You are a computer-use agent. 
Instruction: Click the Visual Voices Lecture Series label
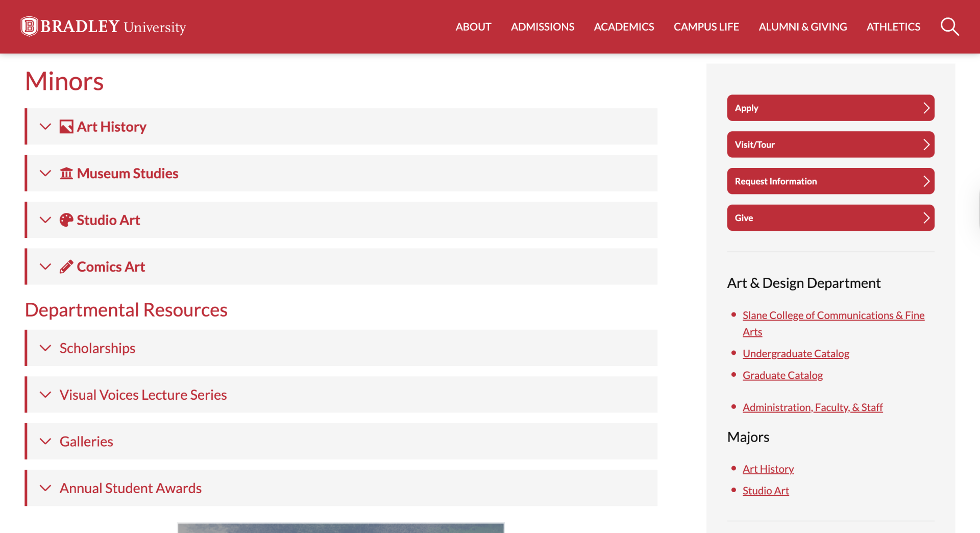point(143,395)
